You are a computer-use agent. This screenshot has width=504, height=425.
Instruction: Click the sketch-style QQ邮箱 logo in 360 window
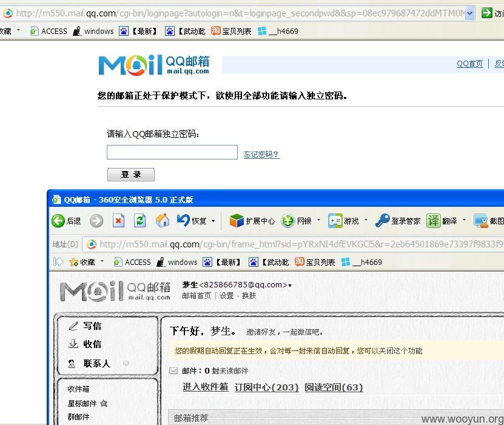(x=115, y=291)
